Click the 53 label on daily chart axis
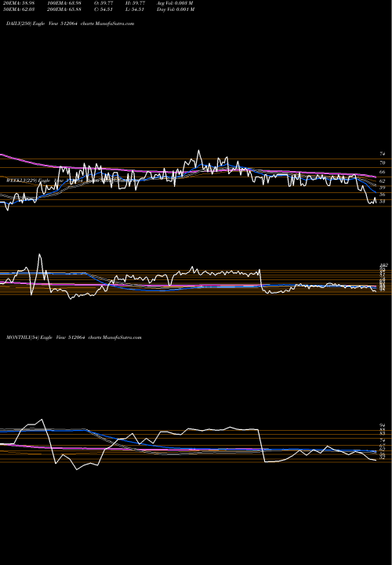This screenshot has width=392, height=565. tap(383, 202)
